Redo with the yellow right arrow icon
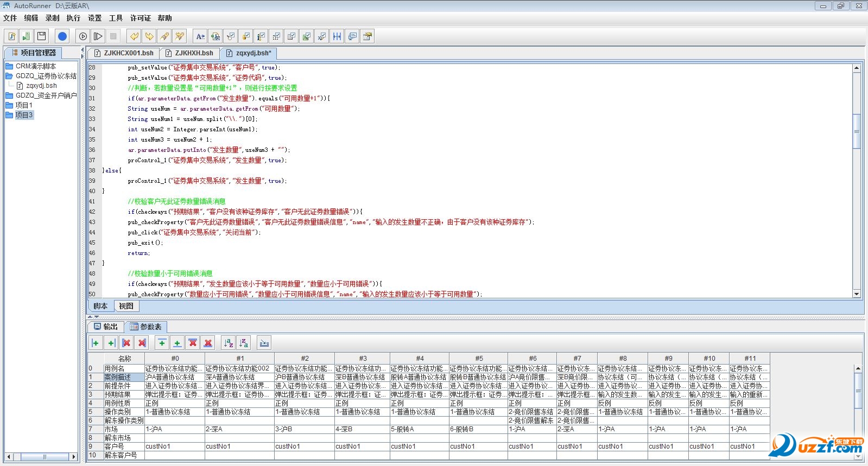The height and width of the screenshot is (466, 868). click(x=149, y=36)
